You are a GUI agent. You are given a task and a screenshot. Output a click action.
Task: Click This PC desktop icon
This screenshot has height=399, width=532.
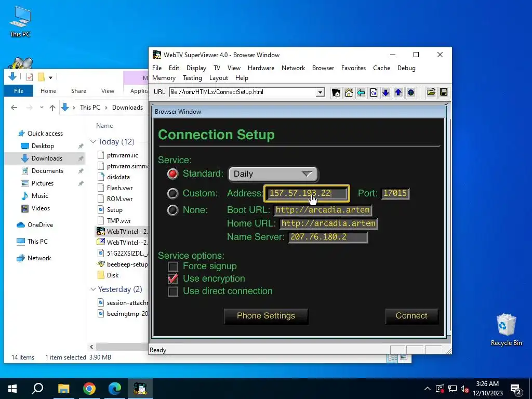[x=20, y=21]
